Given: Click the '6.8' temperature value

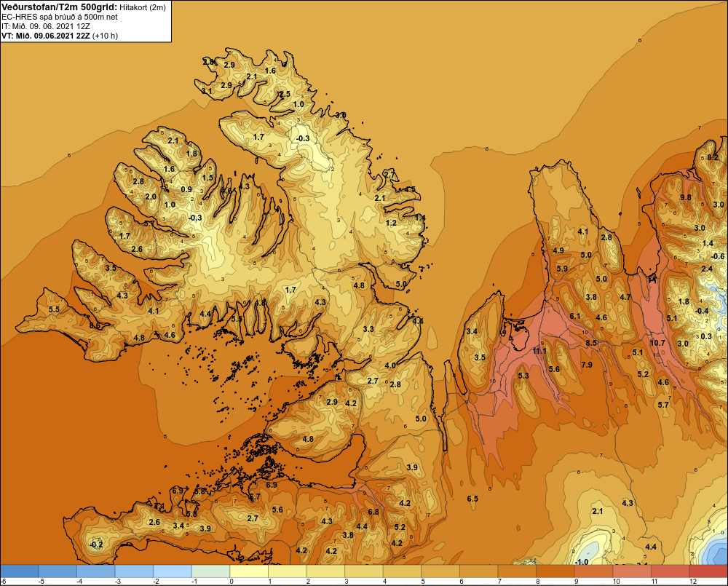Looking at the screenshot, I should coord(373,512).
